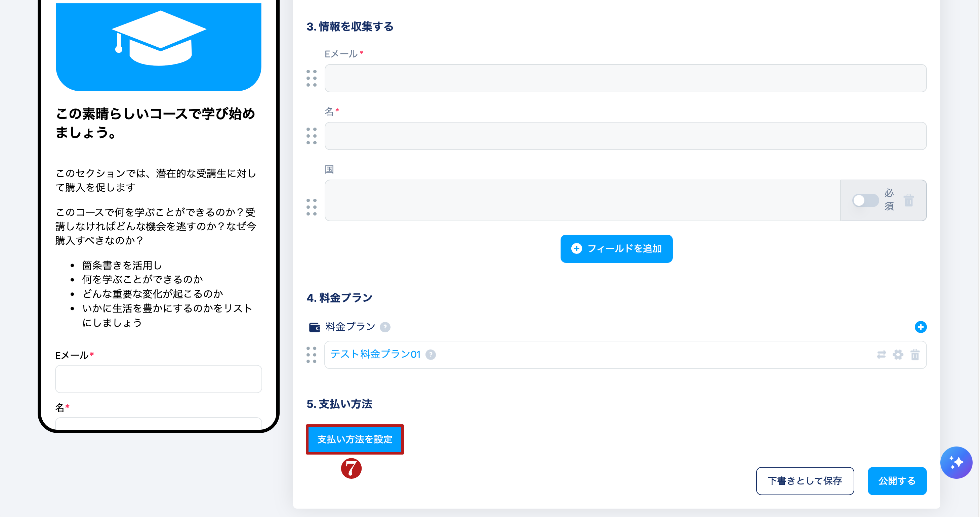This screenshot has height=517, width=980.
Task: Click the Eメール input in the editor
Action: (625, 78)
